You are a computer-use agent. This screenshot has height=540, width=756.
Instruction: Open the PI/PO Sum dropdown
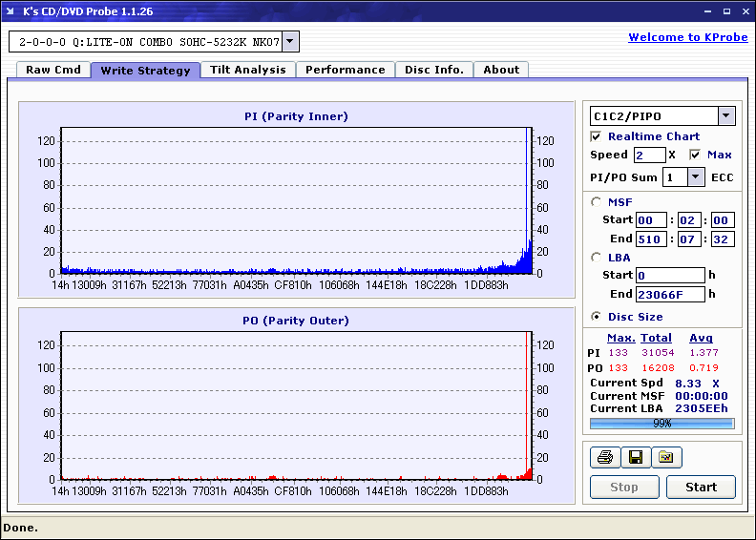point(695,177)
